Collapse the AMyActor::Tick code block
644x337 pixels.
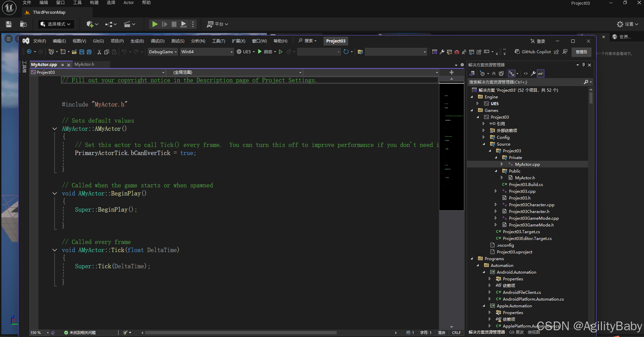click(x=55, y=250)
